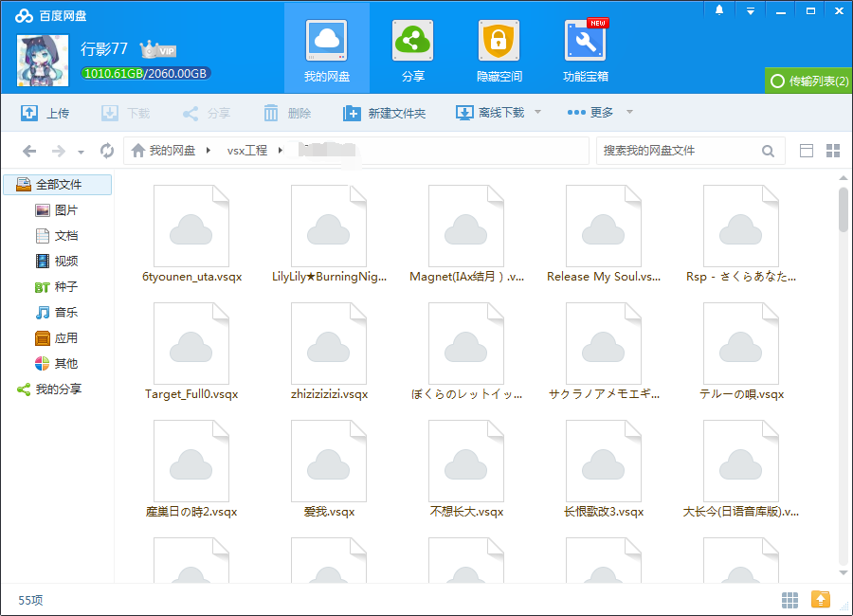
Task: Click the 分享 toolbar button
Action: tap(207, 113)
